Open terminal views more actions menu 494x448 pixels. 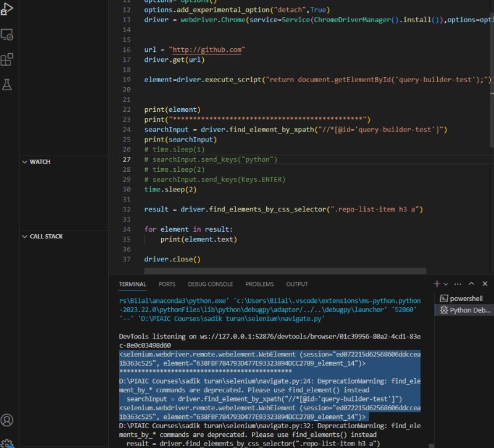[458, 284]
